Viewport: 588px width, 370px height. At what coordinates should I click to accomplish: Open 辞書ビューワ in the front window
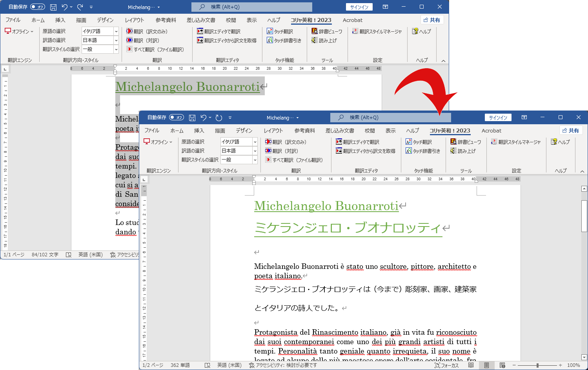466,142
